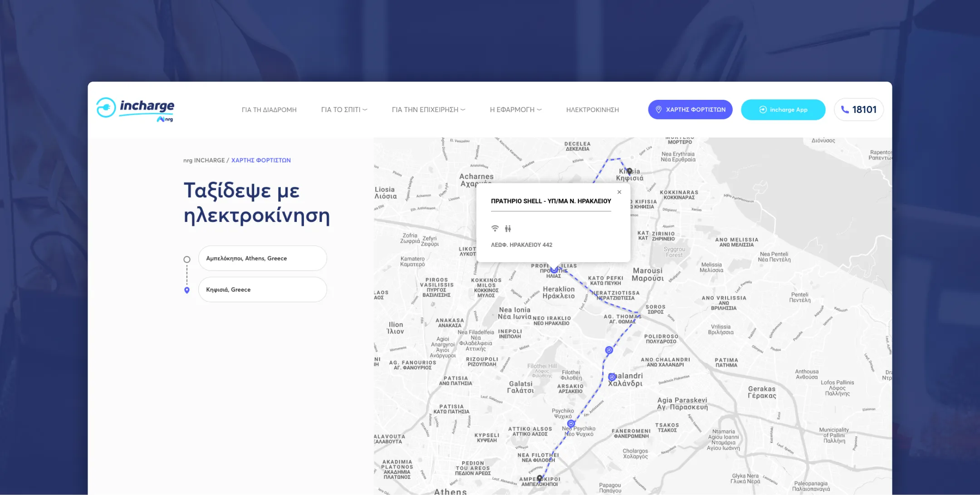
Task: Click the 18101 phone number button
Action: 858,110
